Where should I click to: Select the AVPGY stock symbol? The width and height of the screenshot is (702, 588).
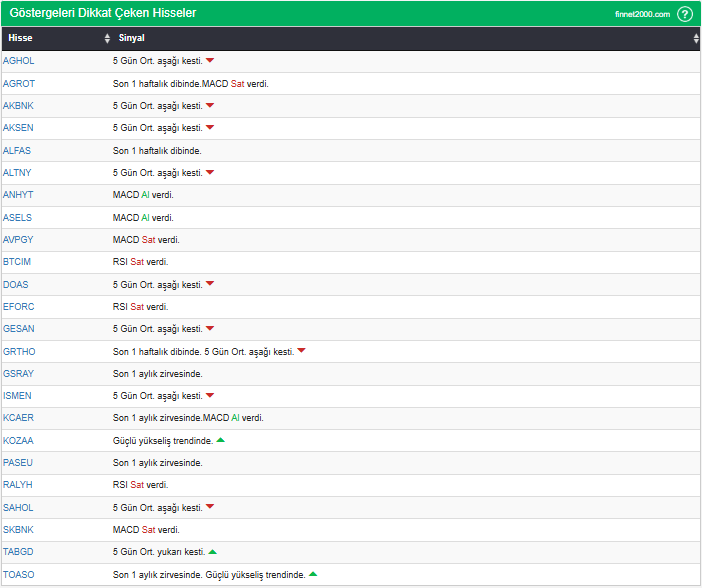(18, 240)
